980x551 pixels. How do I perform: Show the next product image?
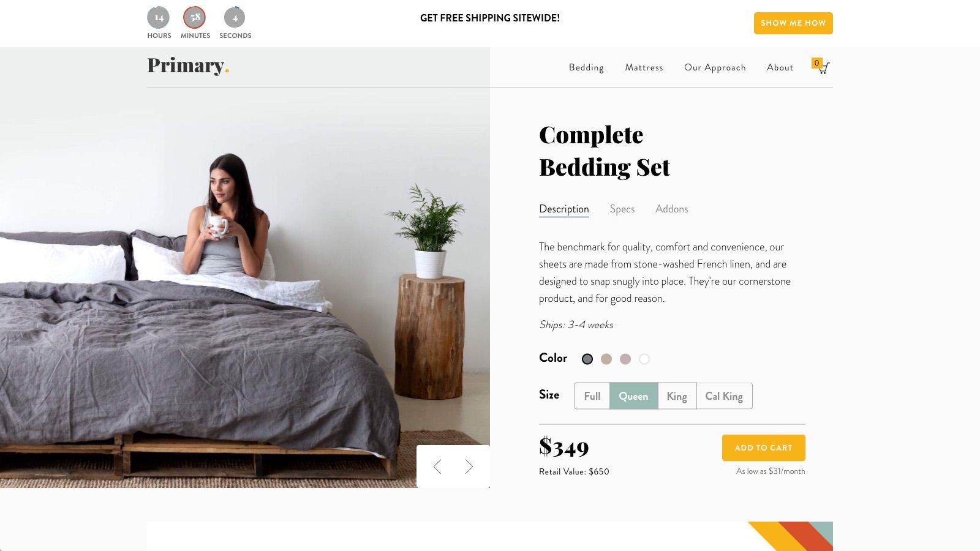pos(469,467)
